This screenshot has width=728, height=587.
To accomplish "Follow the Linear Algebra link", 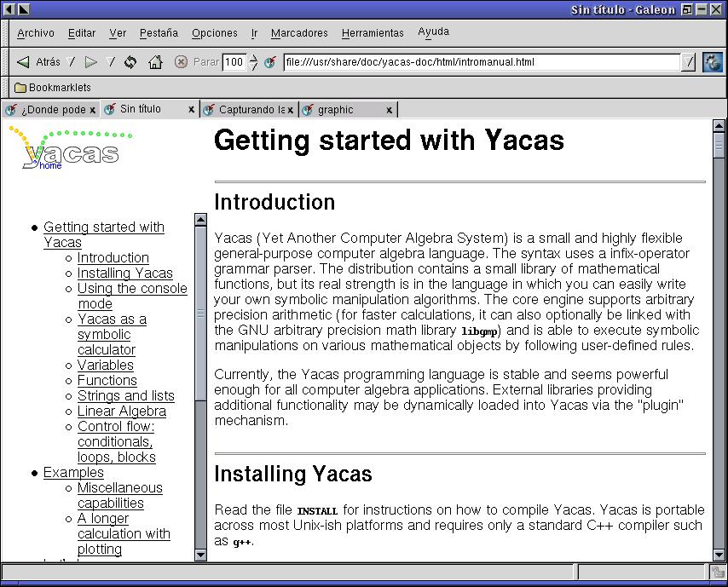I will point(121,411).
